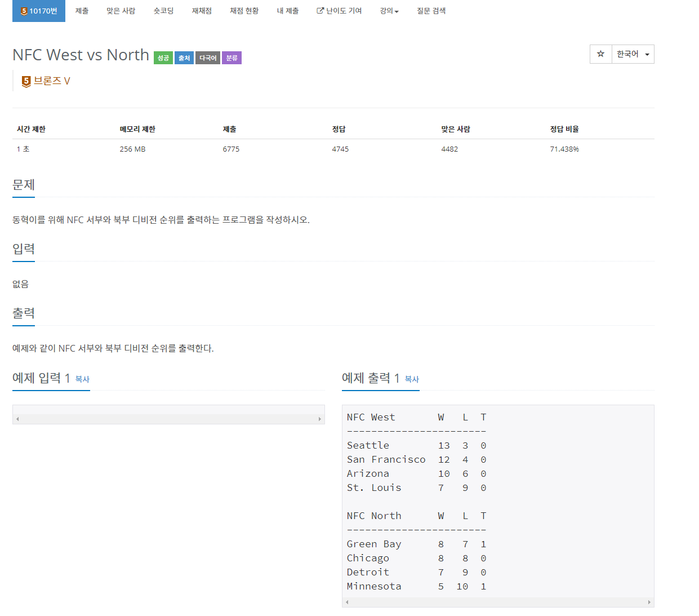
Task: Click the gray 다국어 badge
Action: (208, 57)
